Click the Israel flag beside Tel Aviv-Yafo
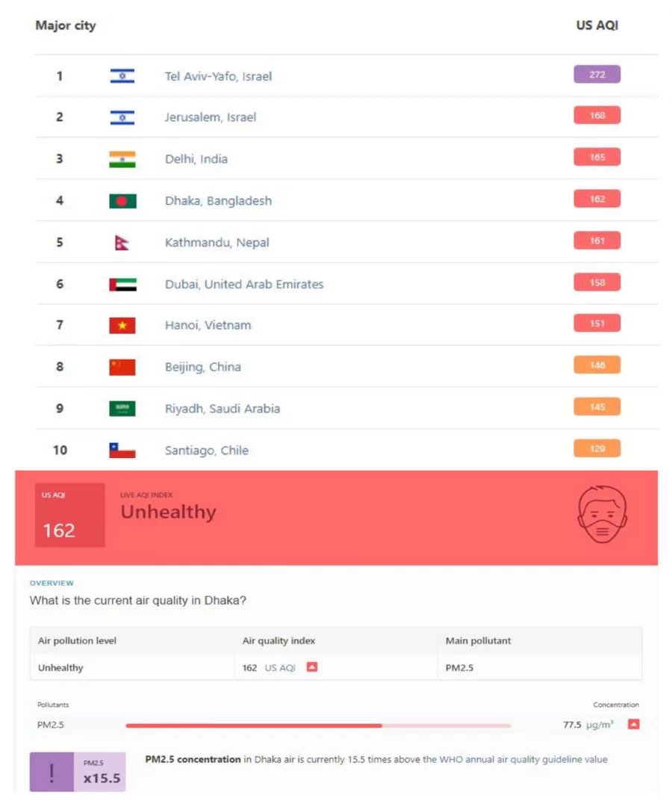This screenshot has height=804, width=672. [x=122, y=76]
